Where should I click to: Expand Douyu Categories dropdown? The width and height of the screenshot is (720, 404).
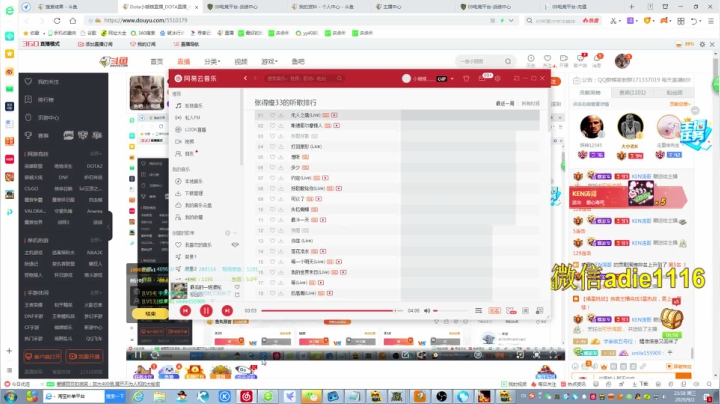pyautogui.click(x=212, y=62)
